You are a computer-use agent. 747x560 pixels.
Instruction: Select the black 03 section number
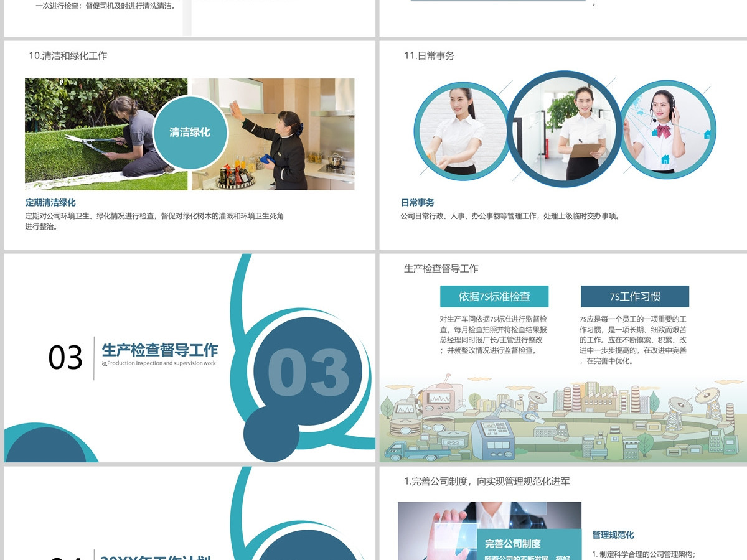coord(65,358)
